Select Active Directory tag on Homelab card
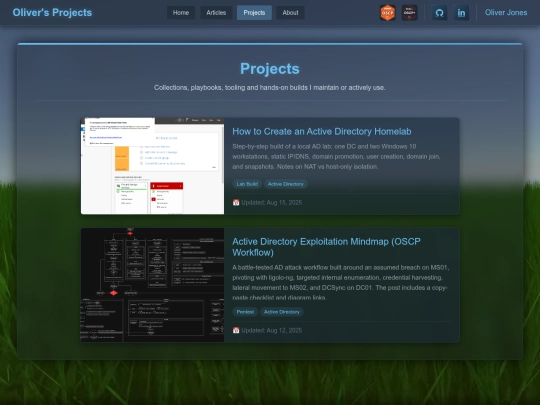The height and width of the screenshot is (405, 540). click(286, 184)
